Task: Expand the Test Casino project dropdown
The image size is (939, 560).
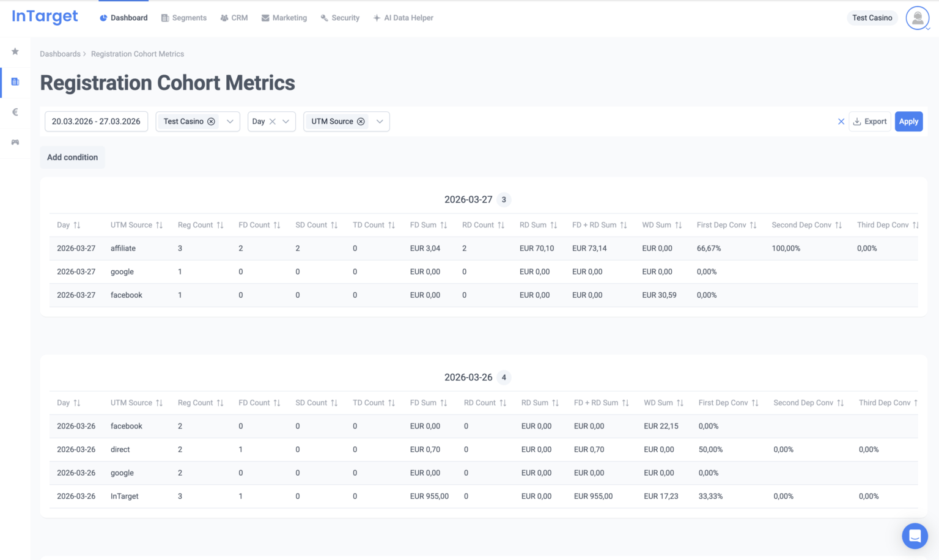Action: point(230,122)
